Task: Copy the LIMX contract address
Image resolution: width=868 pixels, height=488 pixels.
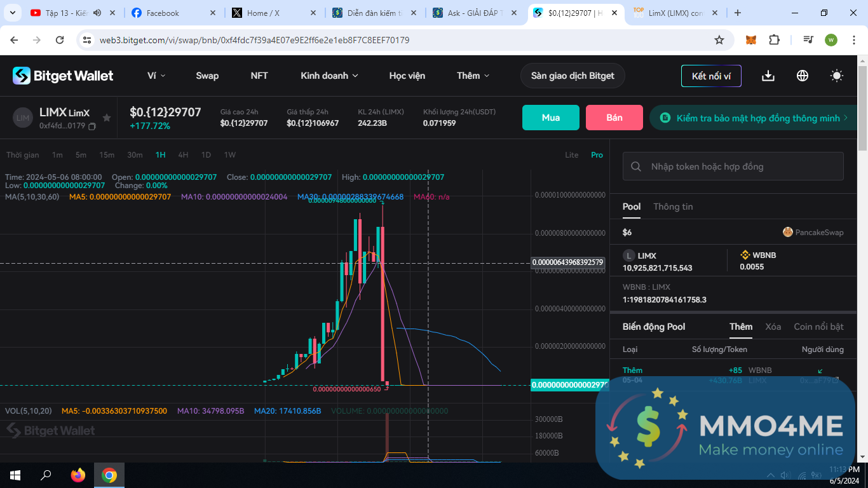Action: click(x=92, y=126)
